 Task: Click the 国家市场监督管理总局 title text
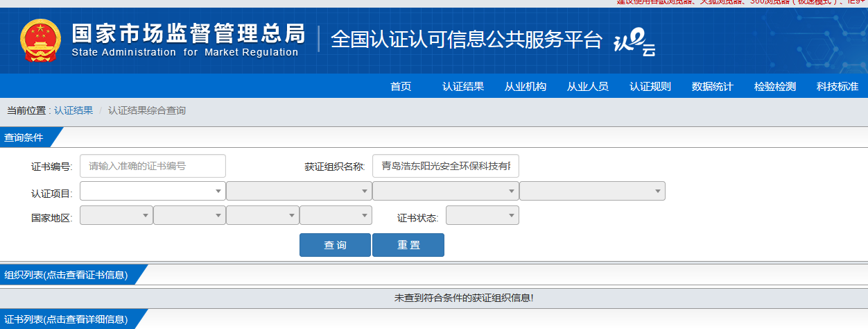189,33
